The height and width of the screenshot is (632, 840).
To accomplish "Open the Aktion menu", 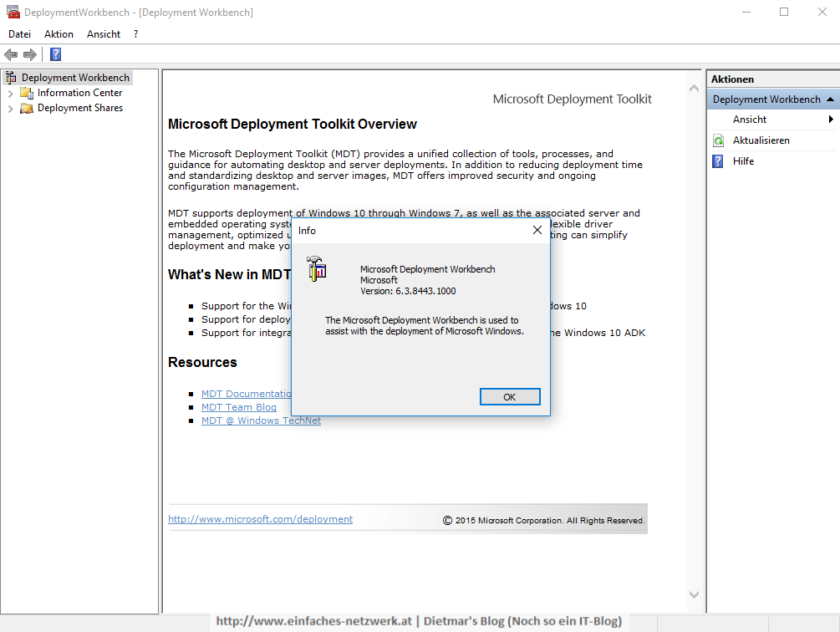I will click(x=59, y=34).
